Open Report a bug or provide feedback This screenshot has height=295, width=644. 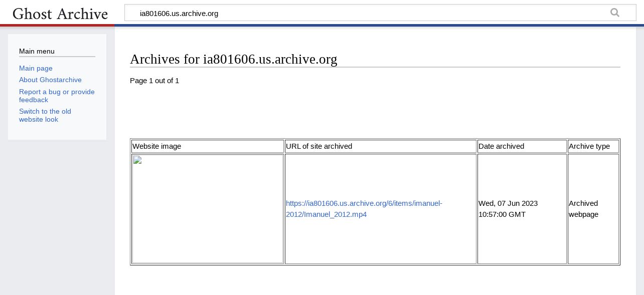tap(57, 96)
